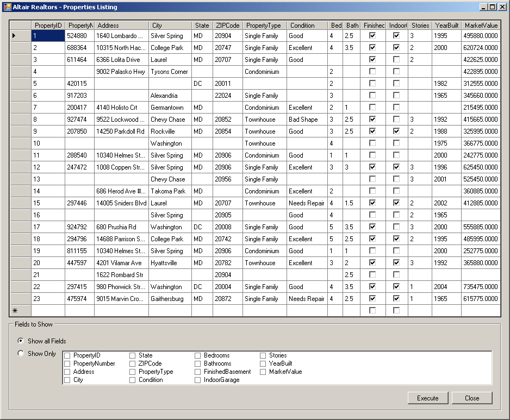Click the '22024' ZIP code cell
Image resolution: width=510 pixels, height=420 pixels.
(x=228, y=96)
